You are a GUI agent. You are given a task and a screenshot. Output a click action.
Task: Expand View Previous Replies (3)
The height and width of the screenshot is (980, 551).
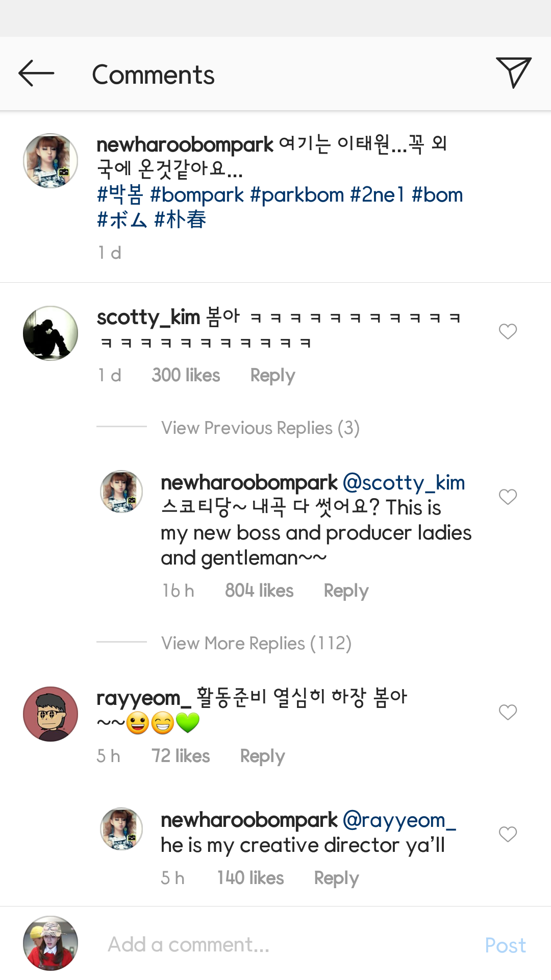(260, 428)
